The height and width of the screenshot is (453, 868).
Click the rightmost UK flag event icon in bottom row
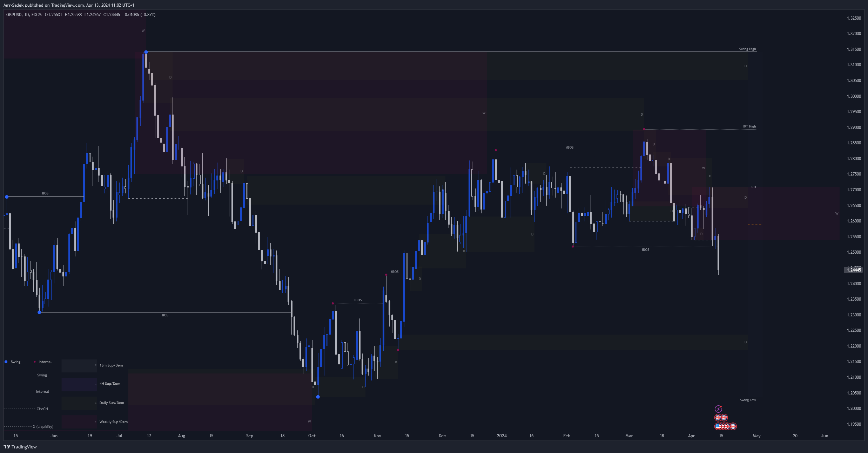[733, 426]
